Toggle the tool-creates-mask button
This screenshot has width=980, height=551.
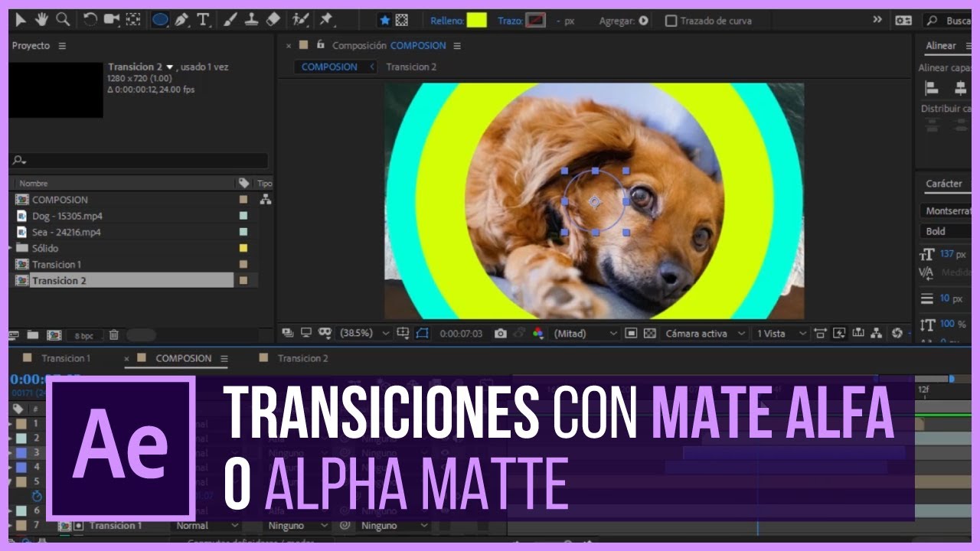(402, 21)
